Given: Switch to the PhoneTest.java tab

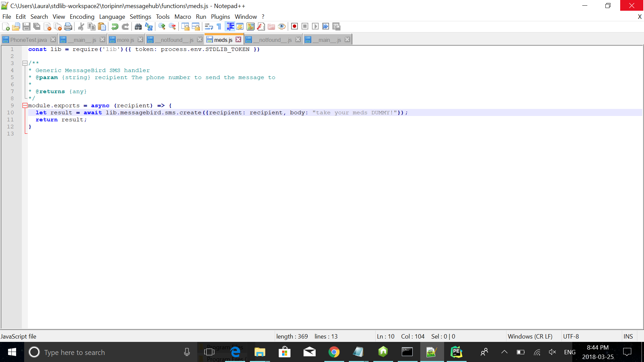Looking at the screenshot, I should point(28,40).
